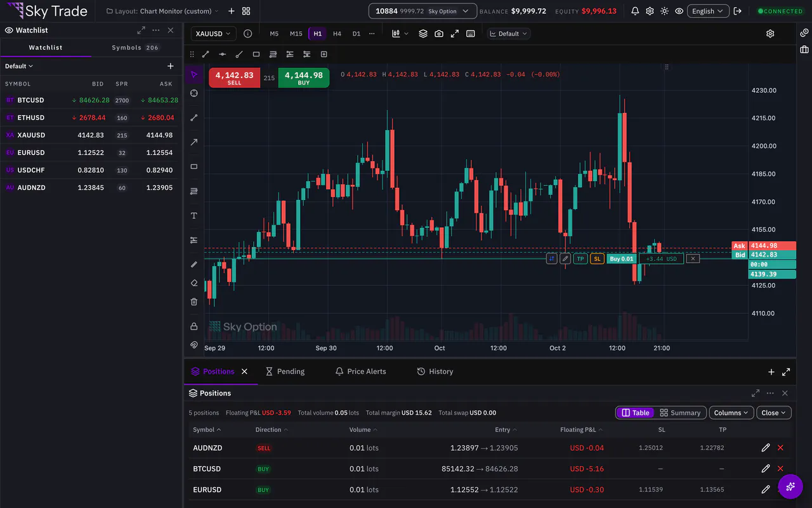Open the English language dropdown

[x=707, y=11]
